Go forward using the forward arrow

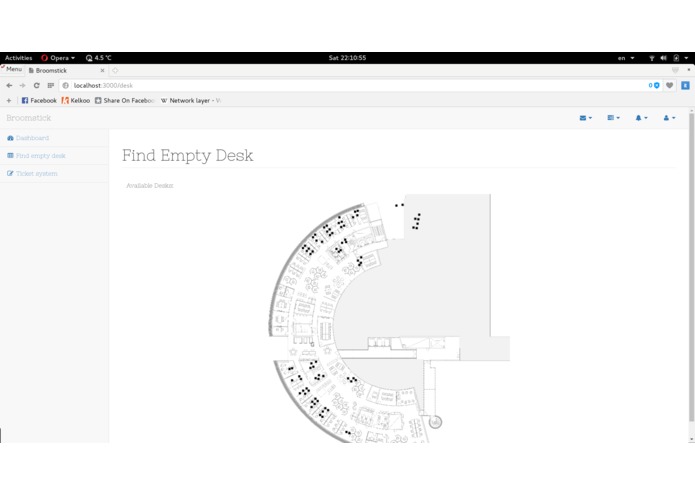[23, 86]
